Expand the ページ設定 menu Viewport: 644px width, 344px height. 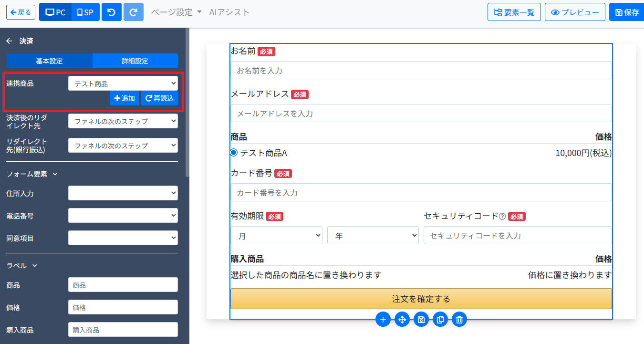pyautogui.click(x=176, y=12)
